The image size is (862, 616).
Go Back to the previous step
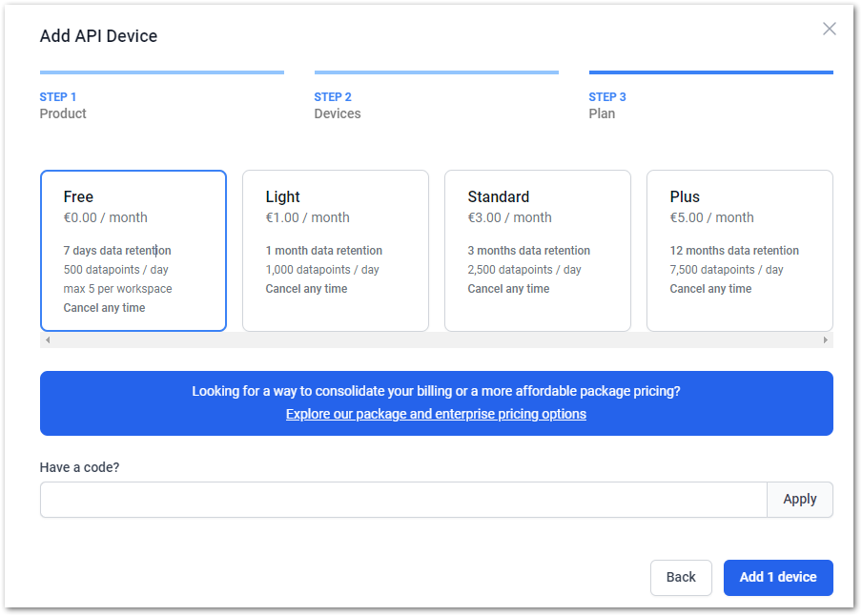[681, 578]
